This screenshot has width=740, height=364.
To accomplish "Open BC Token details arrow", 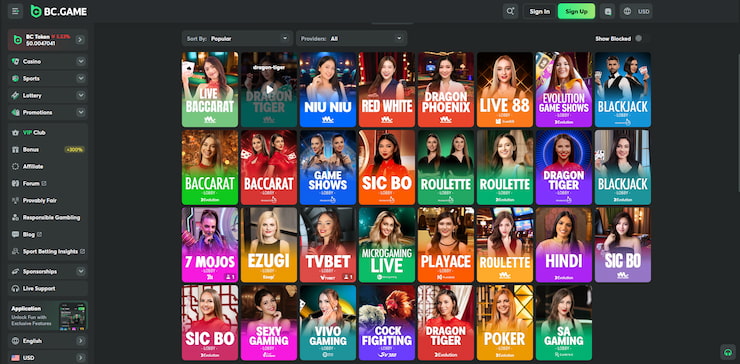I will coord(80,40).
